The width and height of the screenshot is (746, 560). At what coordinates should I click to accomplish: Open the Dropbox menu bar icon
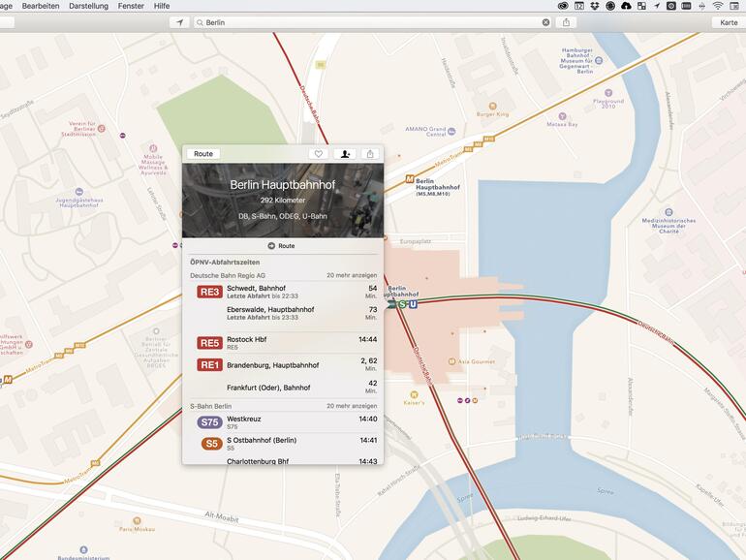tap(595, 6)
